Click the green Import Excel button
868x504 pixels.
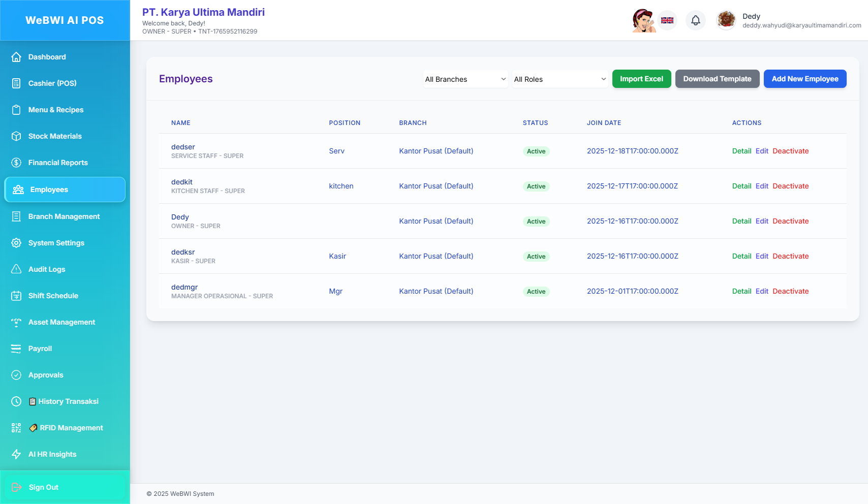tap(641, 79)
